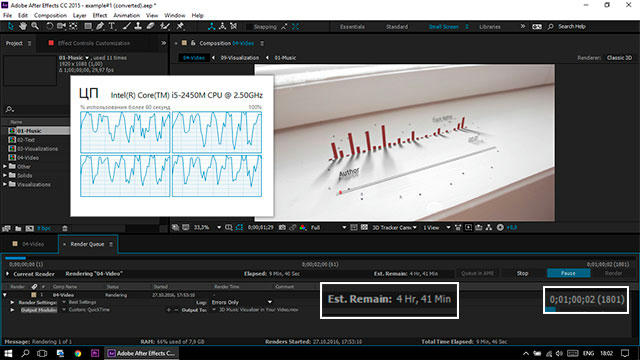Select the Clone Stamp tool

pyautogui.click(x=138, y=26)
